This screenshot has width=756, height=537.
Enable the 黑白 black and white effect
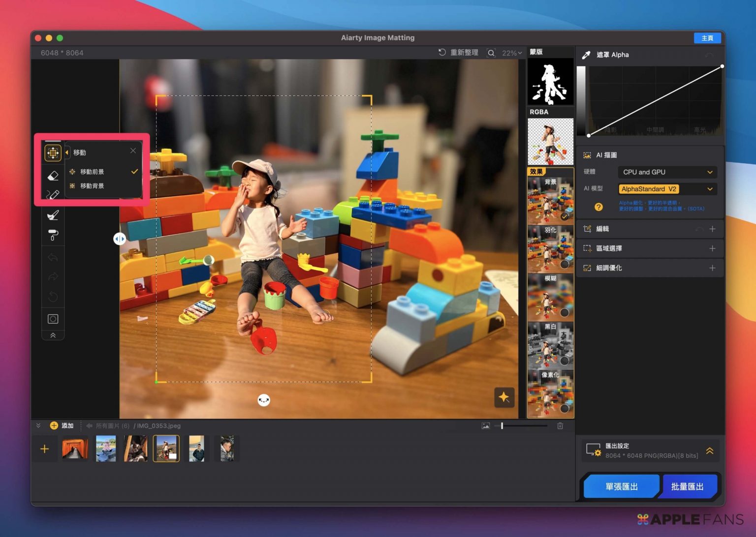pyautogui.click(x=565, y=360)
